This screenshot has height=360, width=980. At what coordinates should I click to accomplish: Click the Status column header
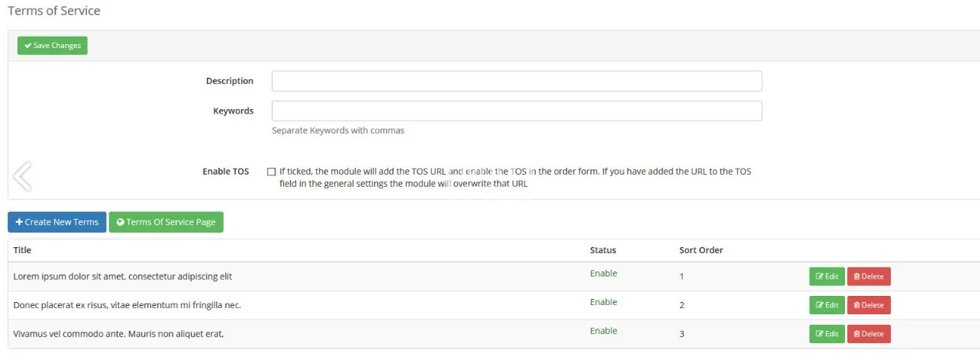click(603, 250)
